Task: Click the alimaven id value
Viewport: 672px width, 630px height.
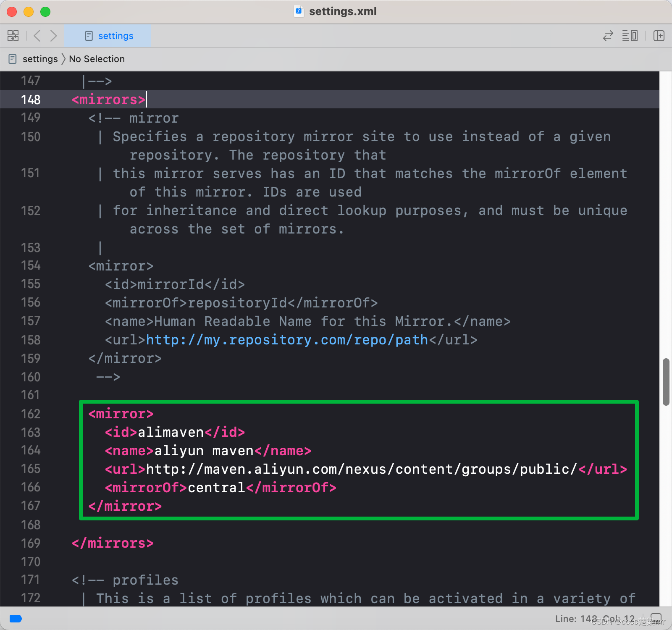Action: tap(171, 432)
